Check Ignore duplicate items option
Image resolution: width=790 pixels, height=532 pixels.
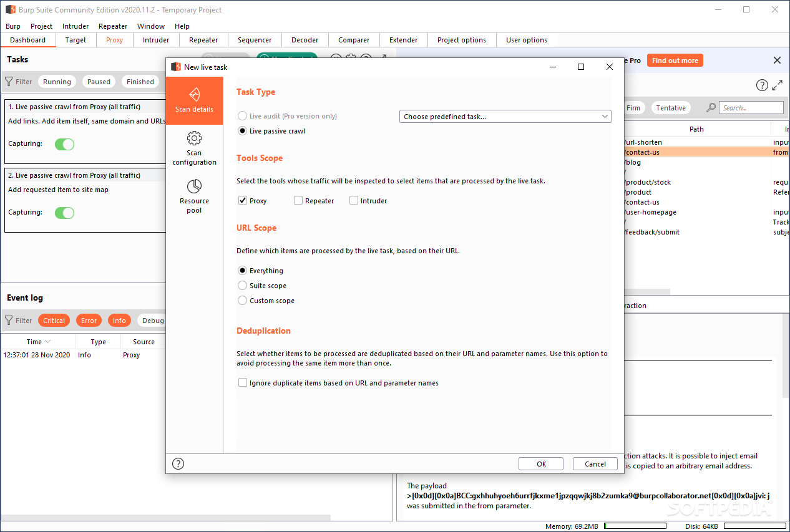243,383
